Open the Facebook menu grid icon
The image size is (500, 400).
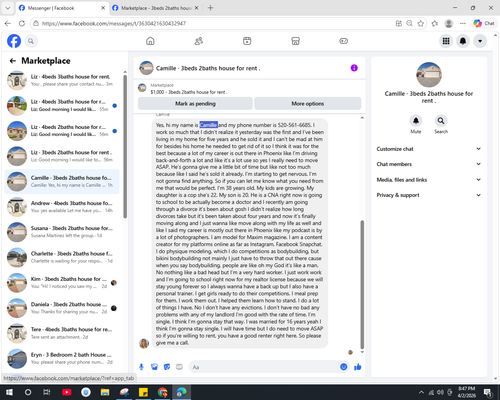click(x=446, y=41)
